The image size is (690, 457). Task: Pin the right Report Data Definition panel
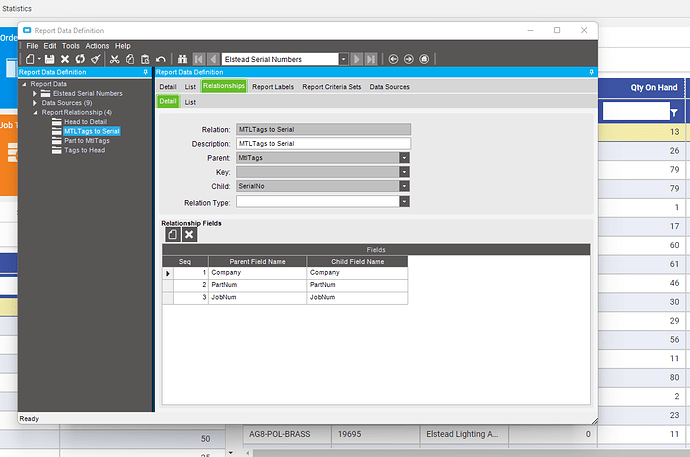click(x=591, y=72)
